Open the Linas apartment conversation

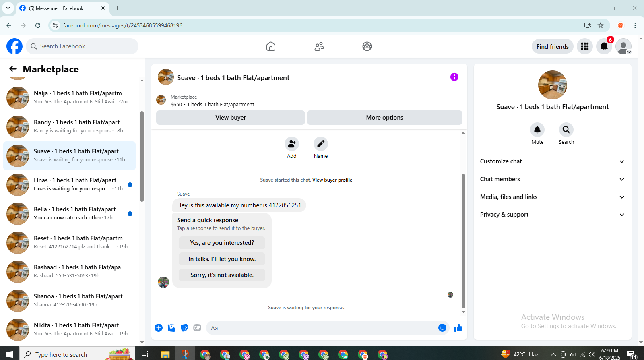click(69, 185)
